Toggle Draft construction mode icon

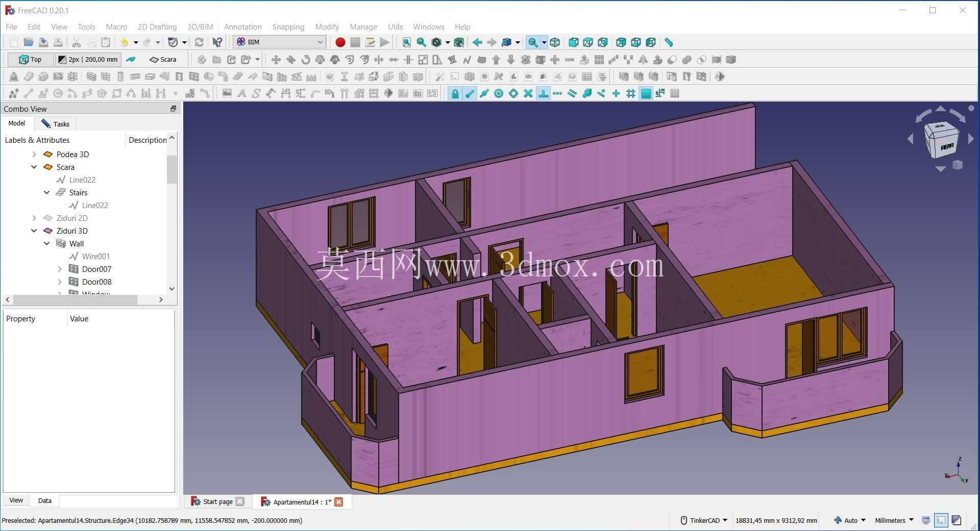pos(131,60)
